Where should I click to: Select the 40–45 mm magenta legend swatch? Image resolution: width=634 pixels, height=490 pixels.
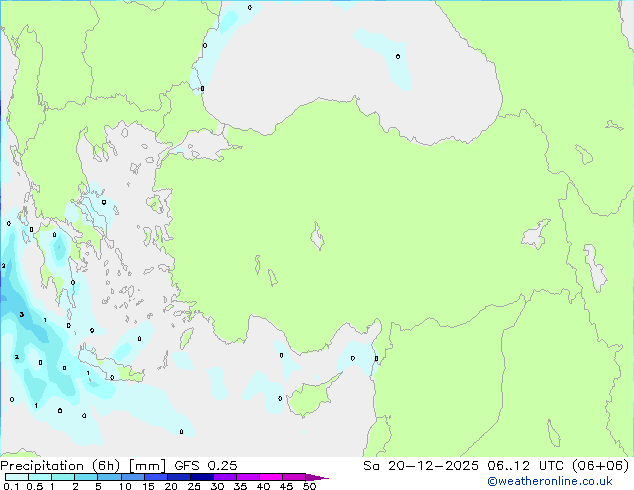[x=271, y=477]
